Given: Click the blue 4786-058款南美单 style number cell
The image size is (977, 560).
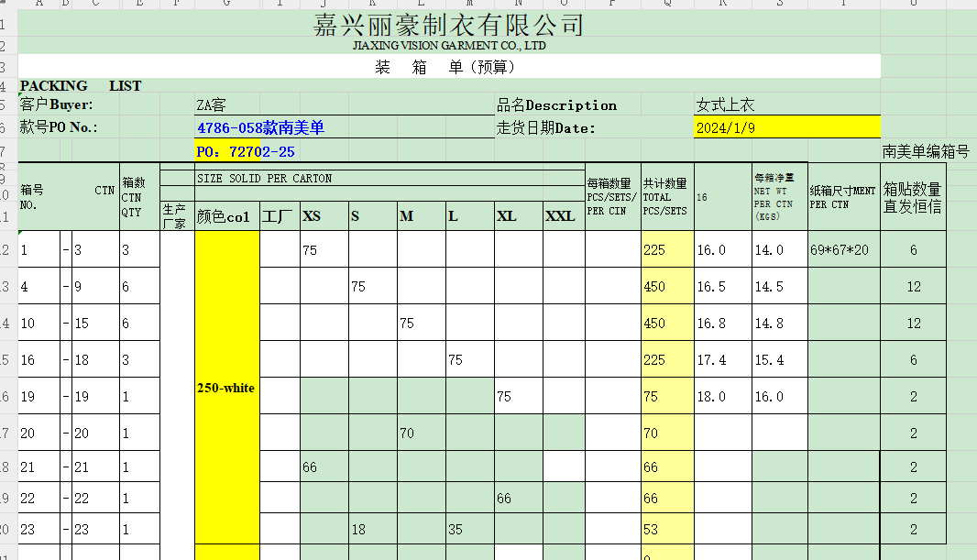Looking at the screenshot, I should pos(260,128).
